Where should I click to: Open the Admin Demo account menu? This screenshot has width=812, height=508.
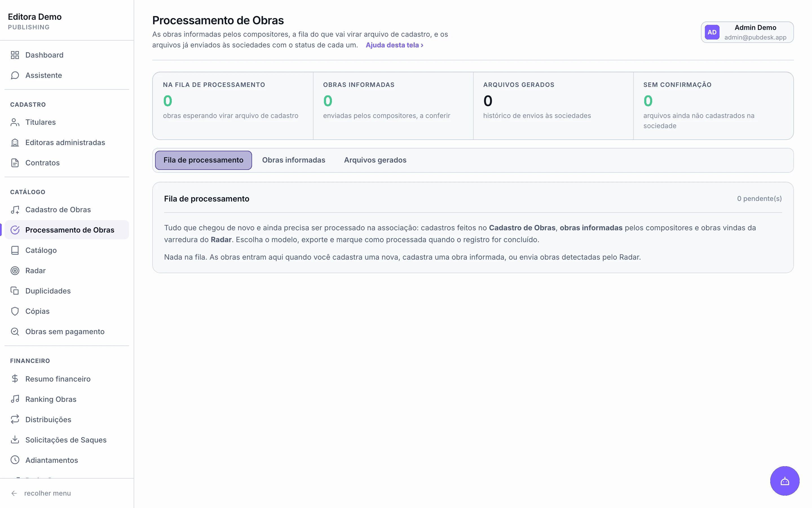[747, 32]
